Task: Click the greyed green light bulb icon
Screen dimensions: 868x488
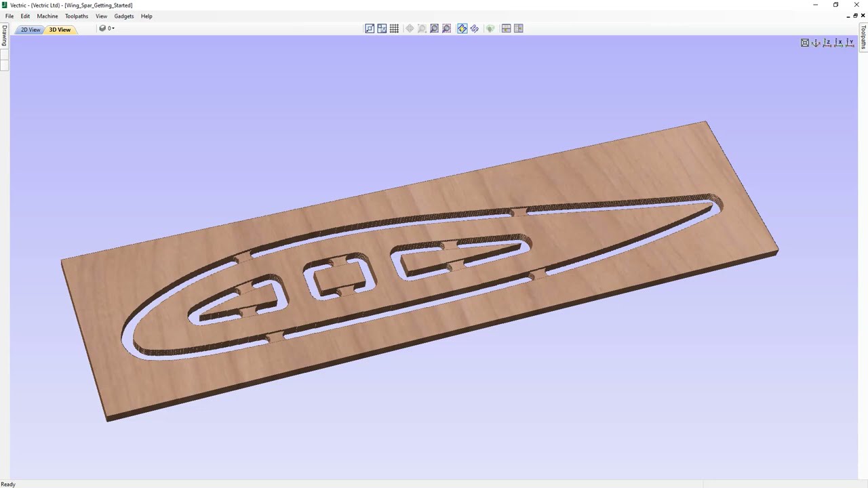Action: point(490,28)
